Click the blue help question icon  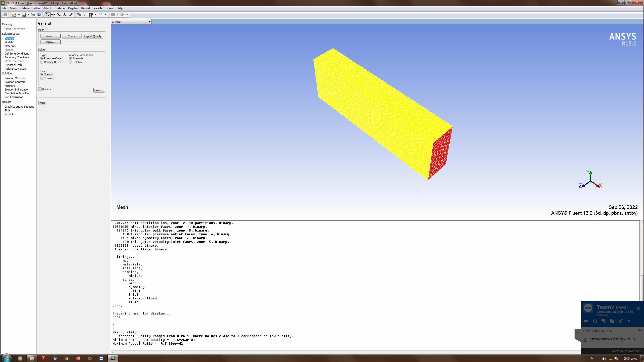pos(39,15)
